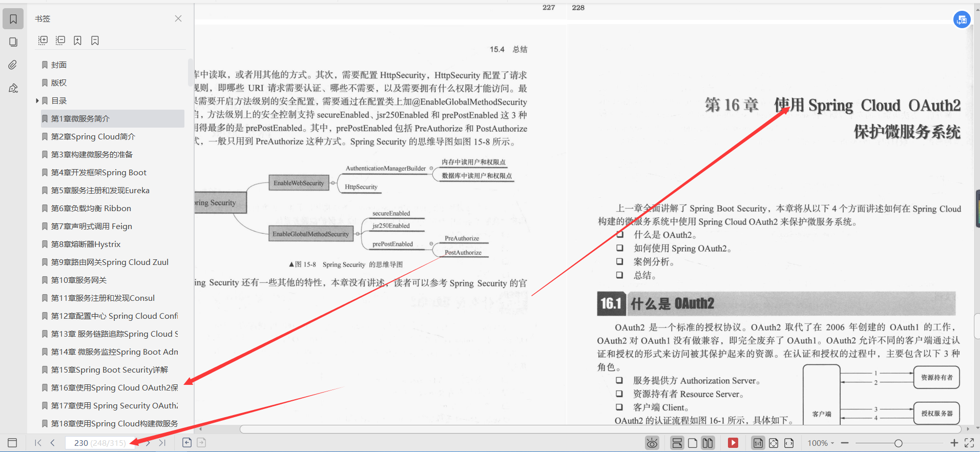Start slideshow with the red play button
Image resolution: width=980 pixels, height=452 pixels.
point(733,443)
